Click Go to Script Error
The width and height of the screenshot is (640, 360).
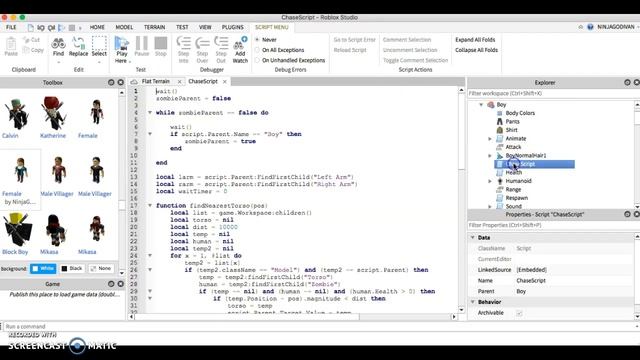354,40
